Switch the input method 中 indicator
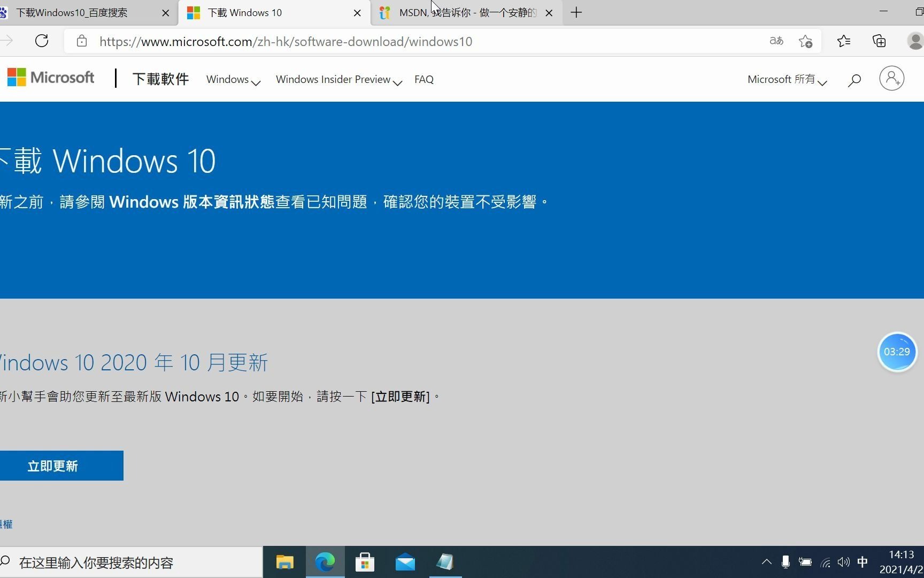Viewport: 924px width, 578px height. pyautogui.click(x=863, y=562)
